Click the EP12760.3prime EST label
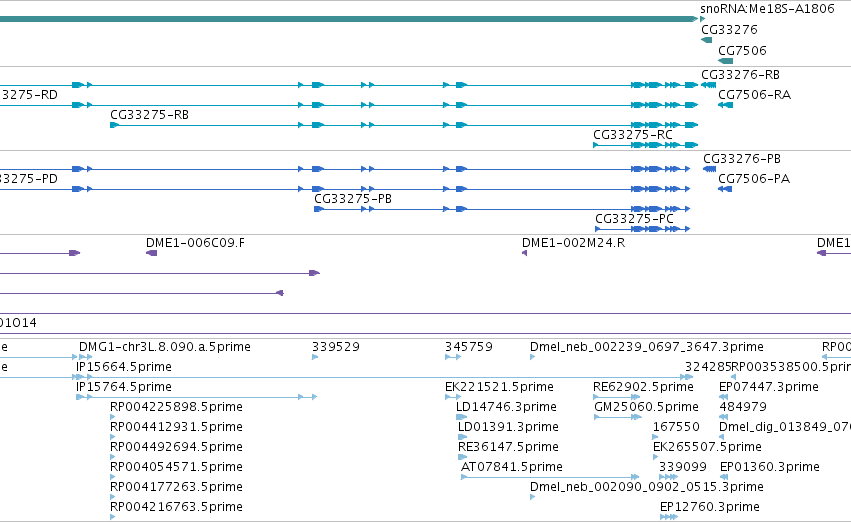 click(709, 507)
